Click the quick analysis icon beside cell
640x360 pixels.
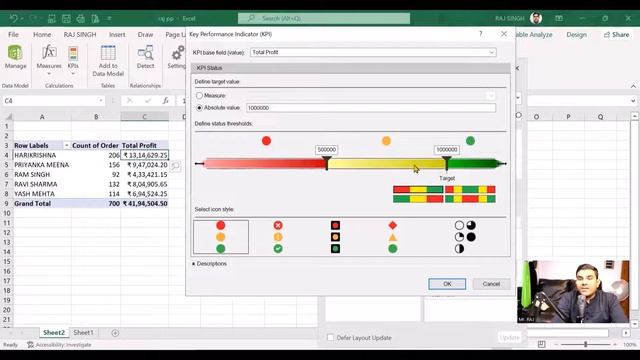(176, 166)
